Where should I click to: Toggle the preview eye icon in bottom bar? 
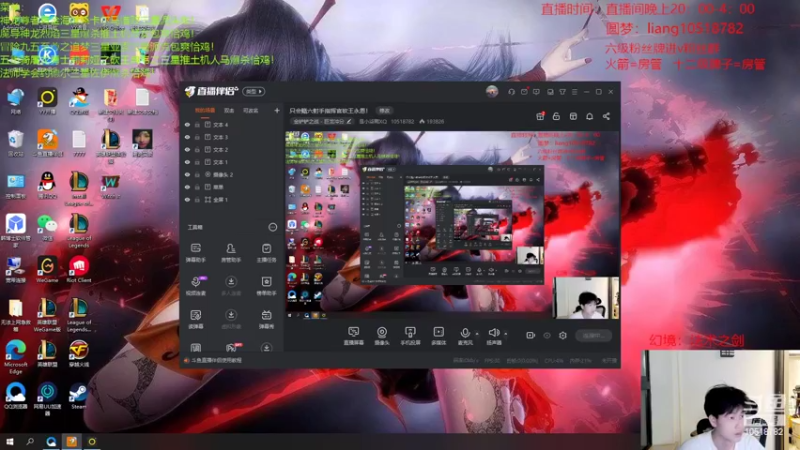click(546, 335)
